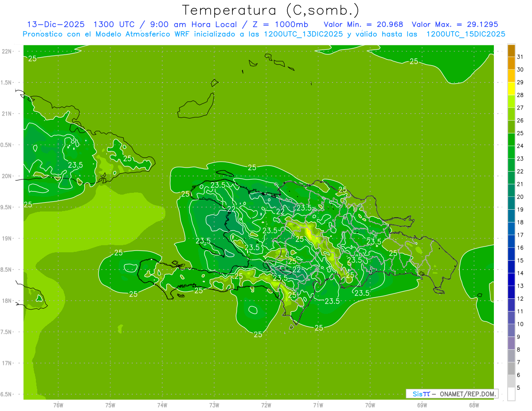Viewport: 532px width, 411px height.
Task: Click the 73W longitude axis label
Action: click(x=214, y=405)
